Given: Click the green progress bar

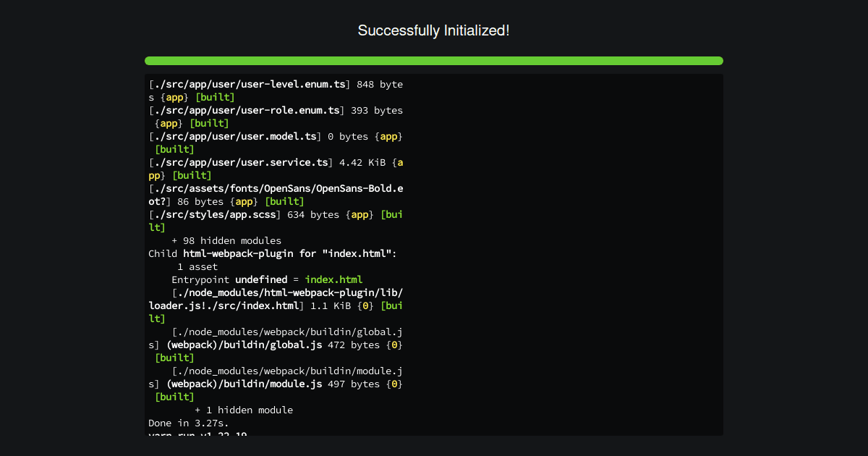Looking at the screenshot, I should pyautogui.click(x=433, y=61).
